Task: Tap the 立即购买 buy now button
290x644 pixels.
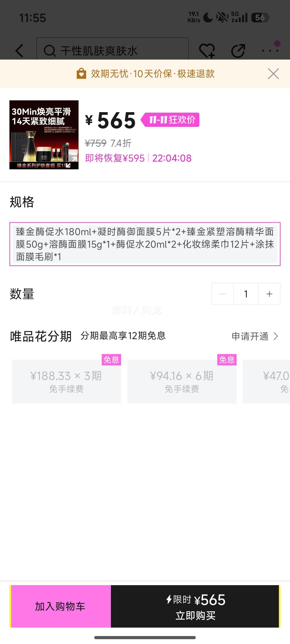Action: [195, 606]
